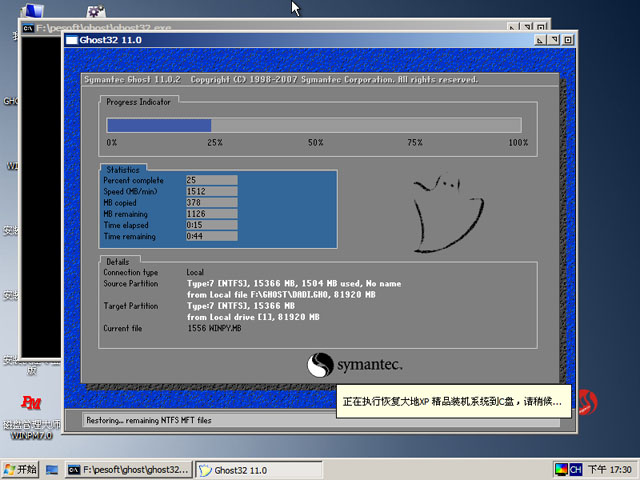
Task: Click the progress indicator bar
Action: [314, 125]
